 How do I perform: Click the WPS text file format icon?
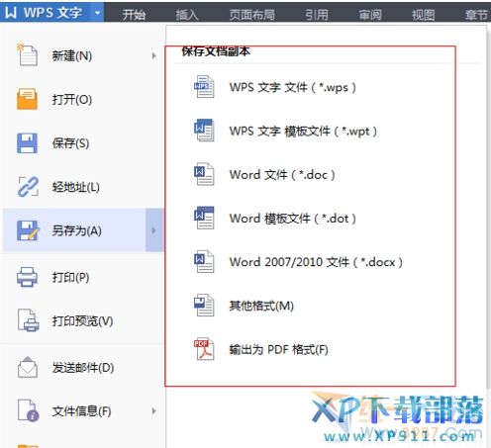coord(204,87)
